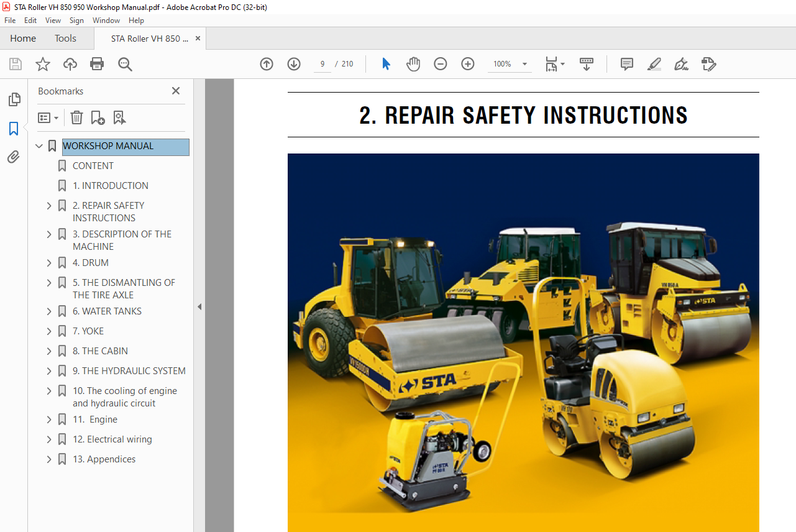Open the File menu
This screenshot has height=532, width=796.
pos(10,21)
